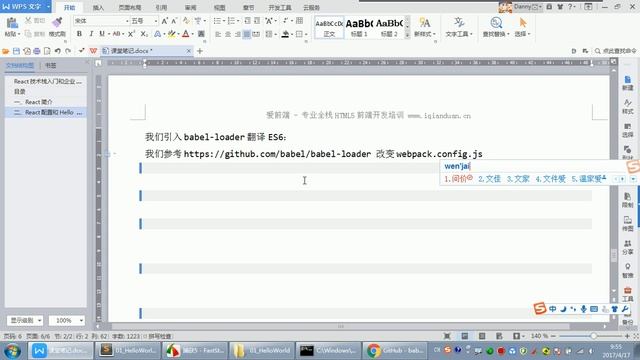Click the red font color button
640x360 pixels.
(x=186, y=34)
